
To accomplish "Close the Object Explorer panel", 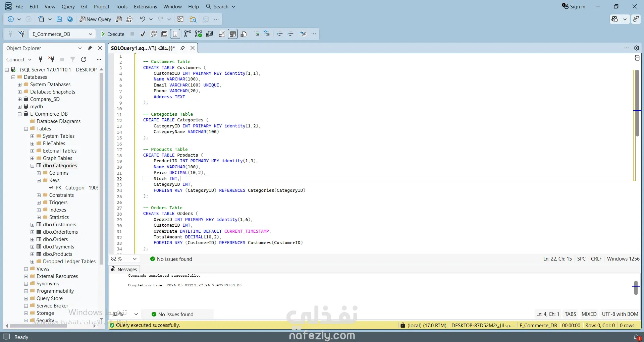I will (100, 48).
